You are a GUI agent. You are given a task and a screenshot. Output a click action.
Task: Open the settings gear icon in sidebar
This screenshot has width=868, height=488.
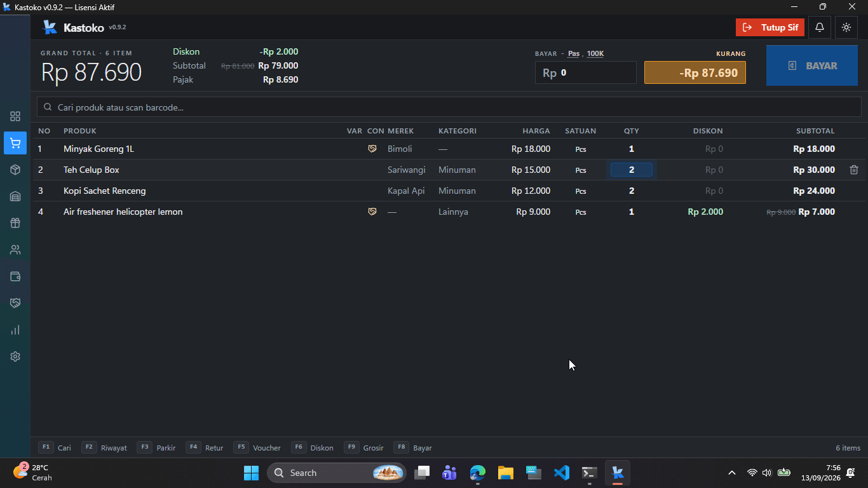point(15,356)
